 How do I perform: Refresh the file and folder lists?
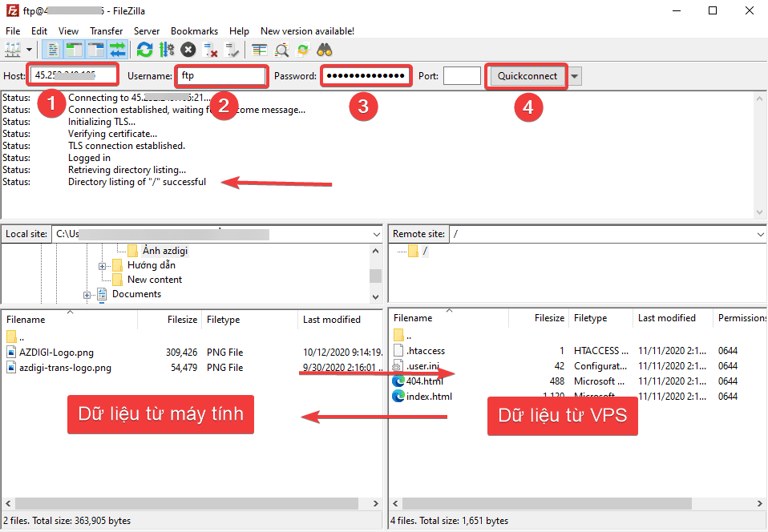144,49
